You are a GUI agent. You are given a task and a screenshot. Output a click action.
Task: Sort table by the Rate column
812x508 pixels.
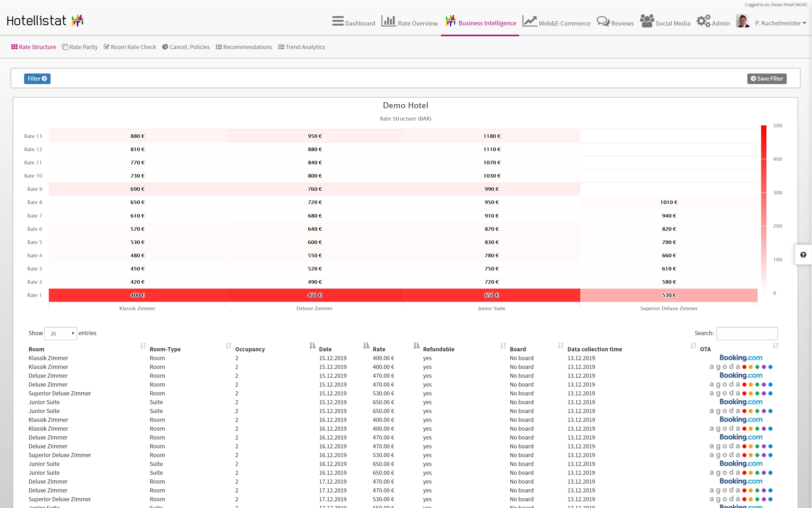pyautogui.click(x=379, y=349)
